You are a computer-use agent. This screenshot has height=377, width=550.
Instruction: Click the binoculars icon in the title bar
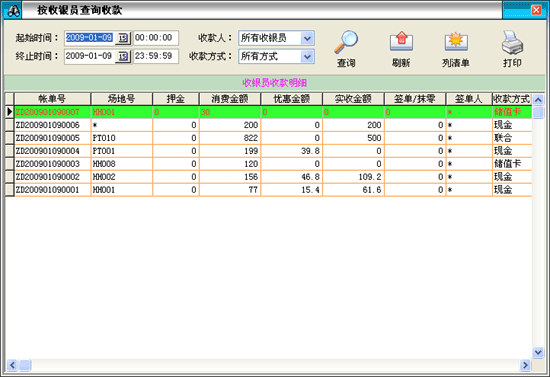pyautogui.click(x=13, y=11)
